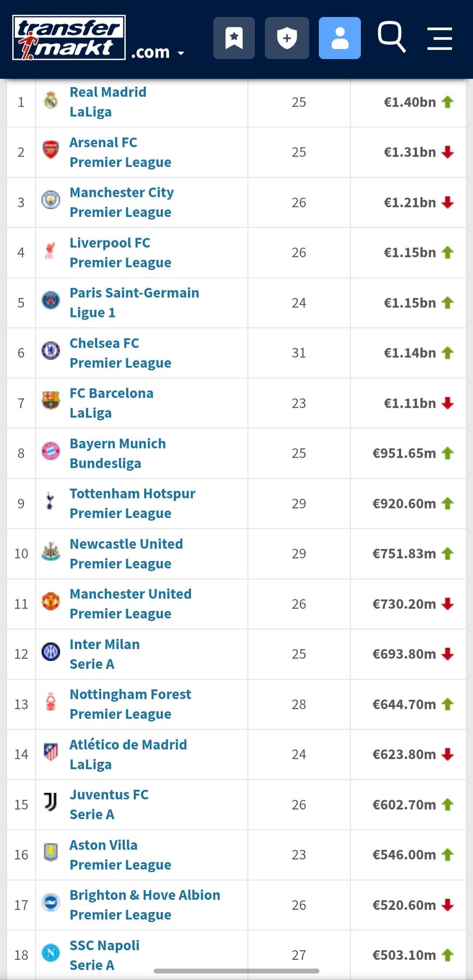Tap the Bayern Munich club crest
This screenshot has height=980, width=473.
(x=51, y=451)
